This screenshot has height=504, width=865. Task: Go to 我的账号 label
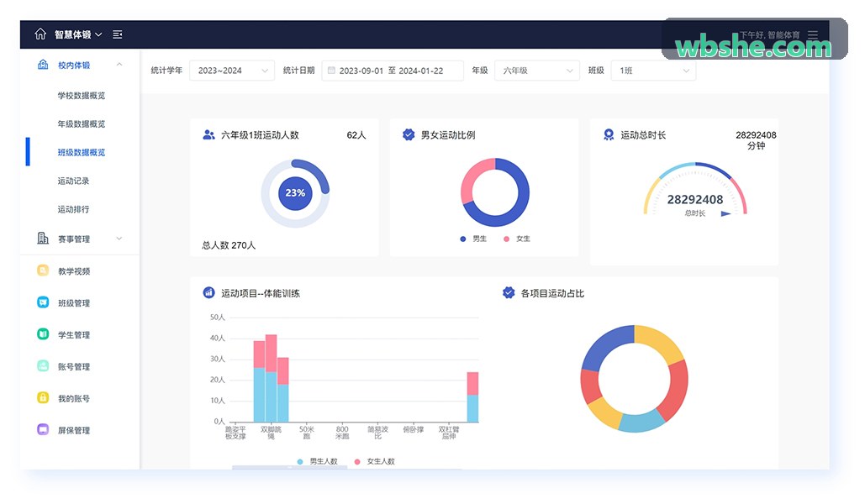[x=74, y=398]
